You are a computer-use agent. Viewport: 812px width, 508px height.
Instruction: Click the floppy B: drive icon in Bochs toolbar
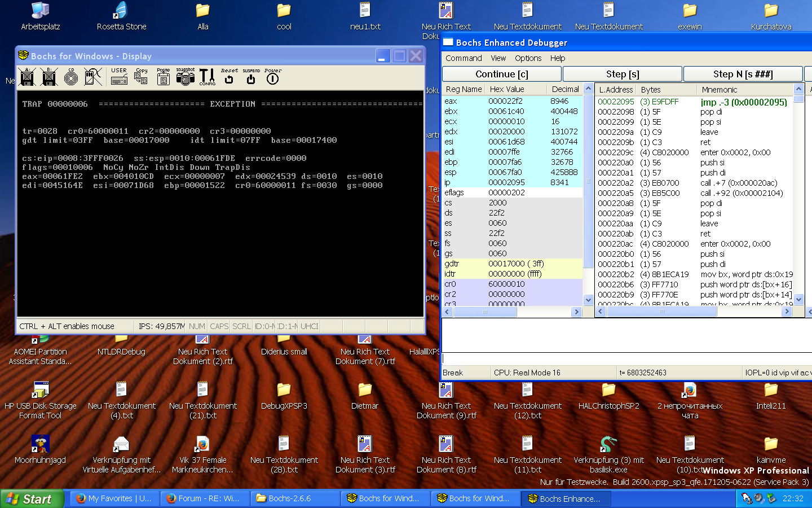[49, 77]
